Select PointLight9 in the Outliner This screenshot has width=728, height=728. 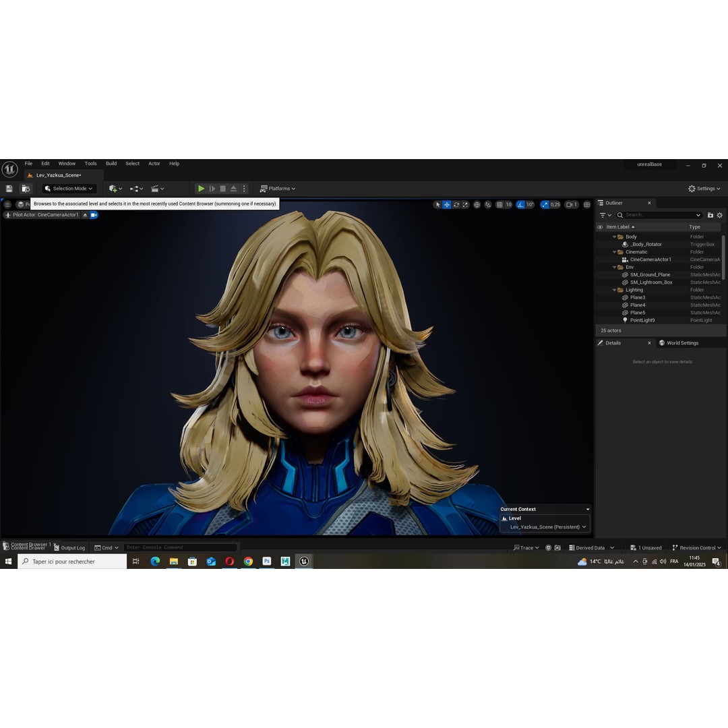pos(658,320)
